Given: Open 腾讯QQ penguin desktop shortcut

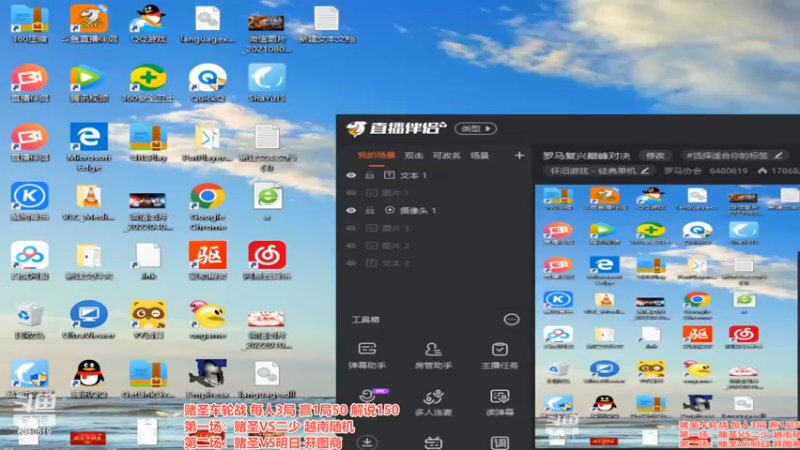Looking at the screenshot, I should point(89,379).
